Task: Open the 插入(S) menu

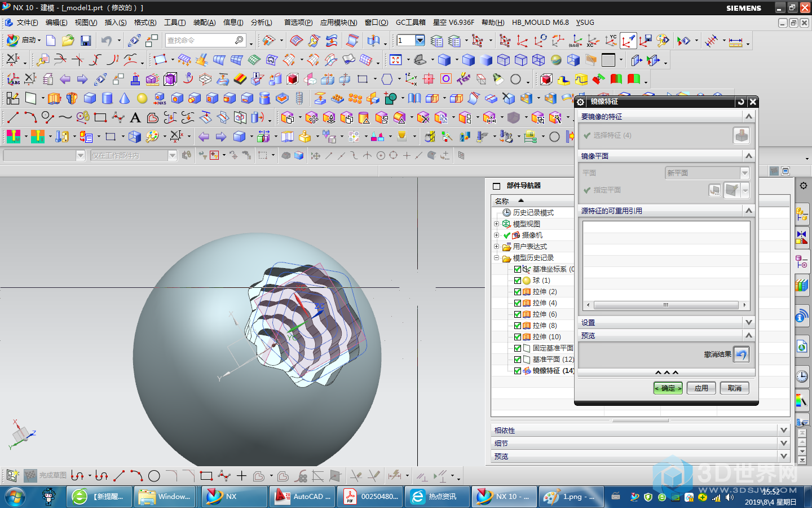Action: pyautogui.click(x=116, y=23)
